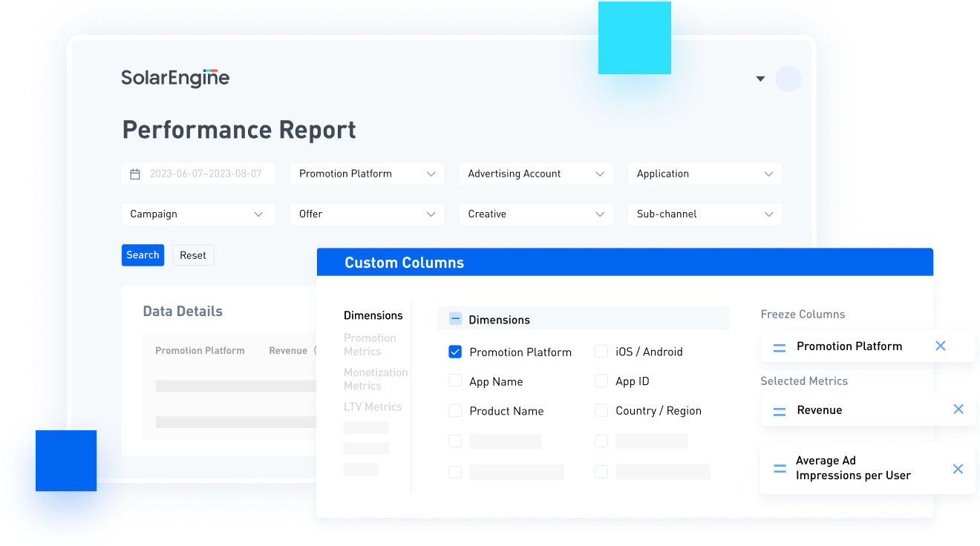
Task: Uncheck the Promotion Platform checkbox
Action: (x=455, y=352)
